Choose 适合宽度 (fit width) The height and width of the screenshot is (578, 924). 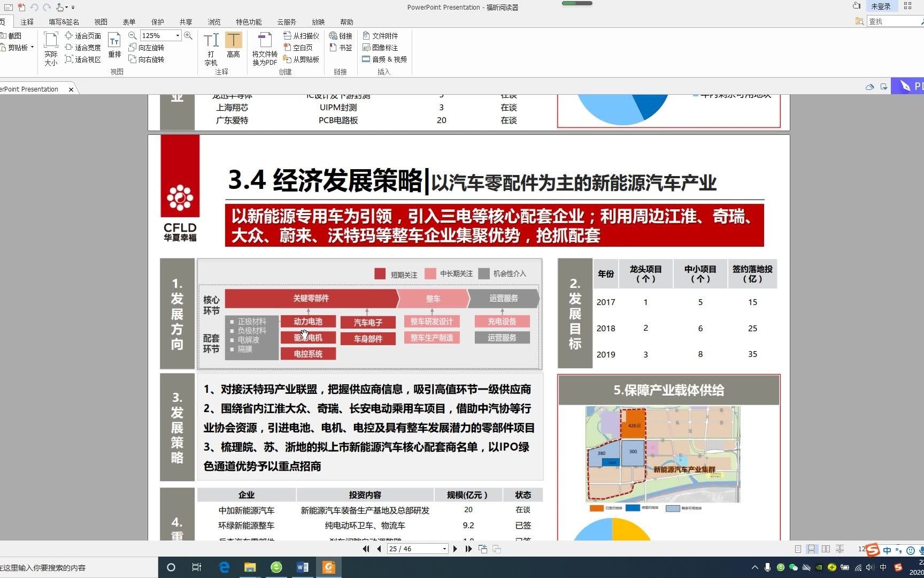click(x=83, y=48)
